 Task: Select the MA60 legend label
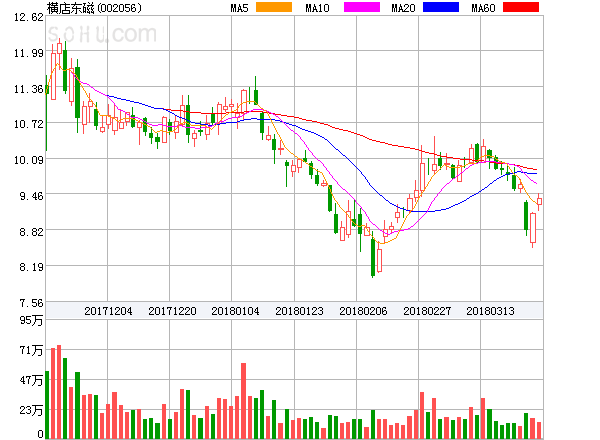(483, 8)
